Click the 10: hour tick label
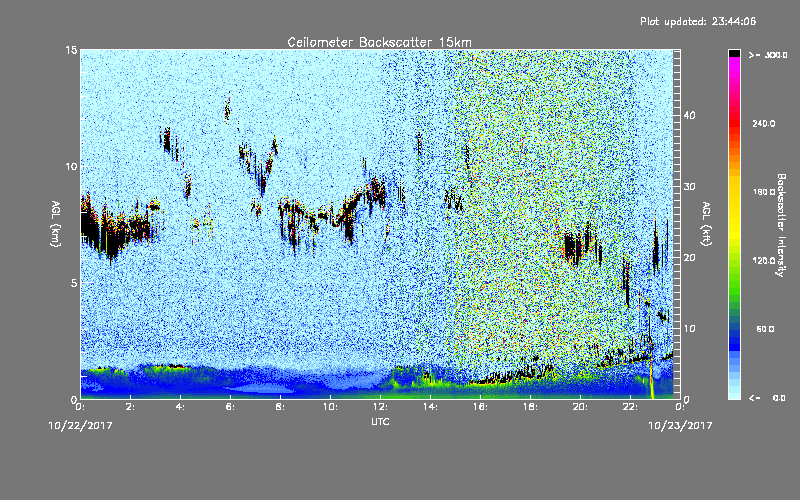This screenshot has height=500, width=800. 330,407
